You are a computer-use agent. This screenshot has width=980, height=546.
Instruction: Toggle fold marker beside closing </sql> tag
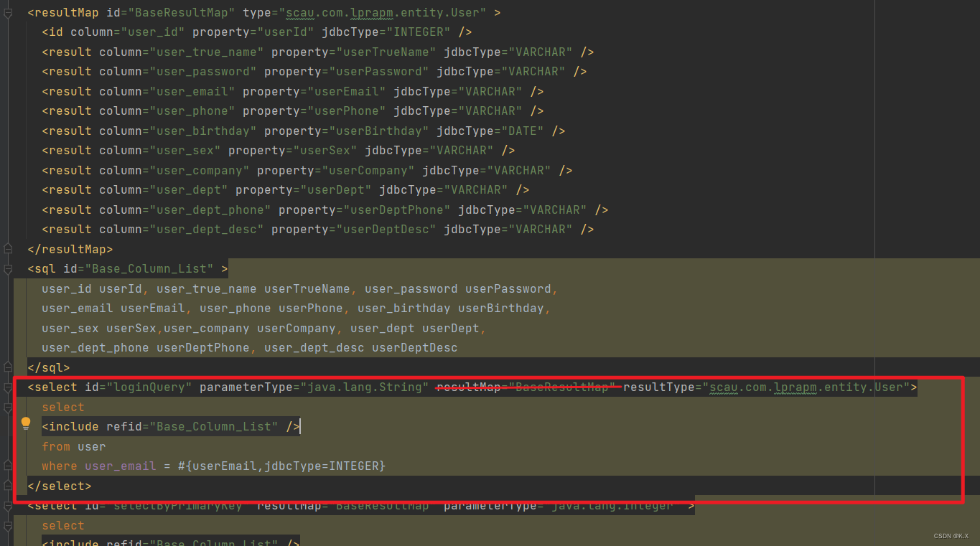[8, 367]
